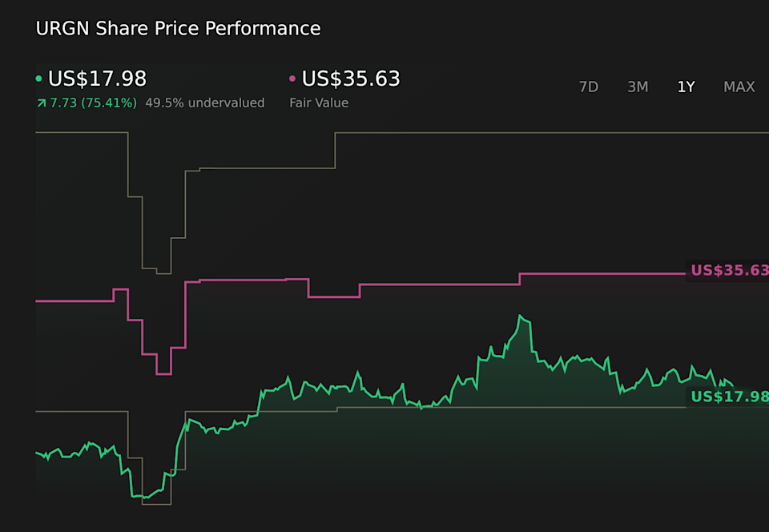Click the pink Fair Value legend dot
The width and height of the screenshot is (769, 532).
(291, 79)
